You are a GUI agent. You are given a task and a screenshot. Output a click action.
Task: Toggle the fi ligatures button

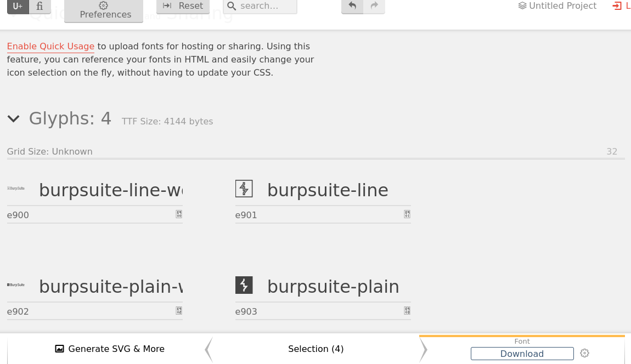coord(40,6)
